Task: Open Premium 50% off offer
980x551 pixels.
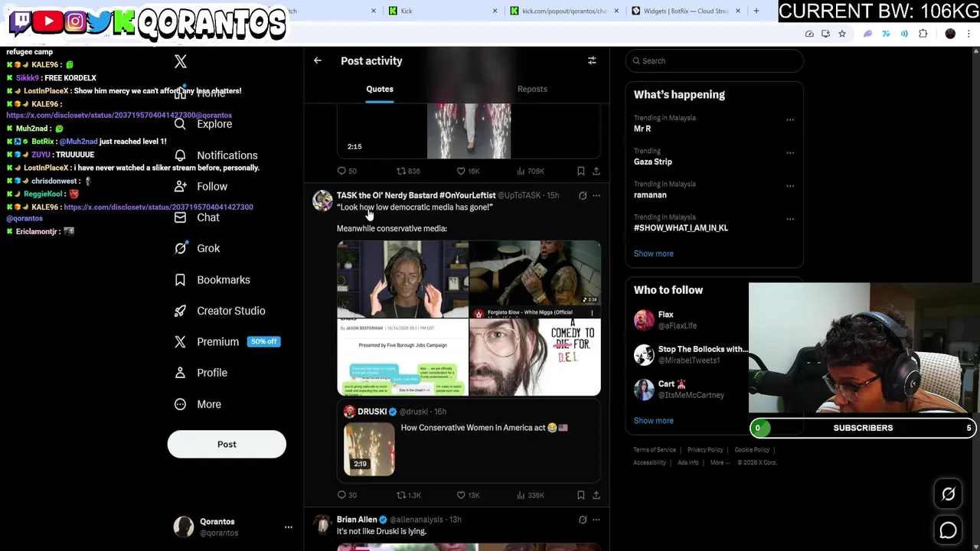Action: (227, 341)
